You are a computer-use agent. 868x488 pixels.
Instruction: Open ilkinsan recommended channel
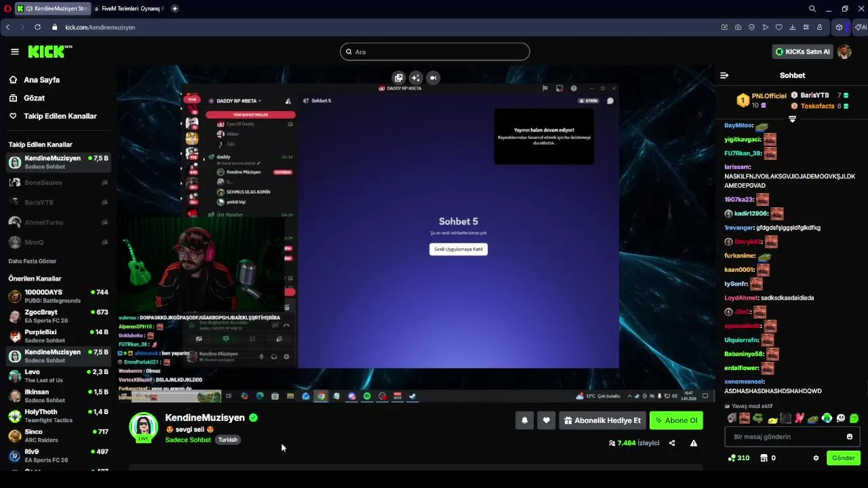point(58,396)
